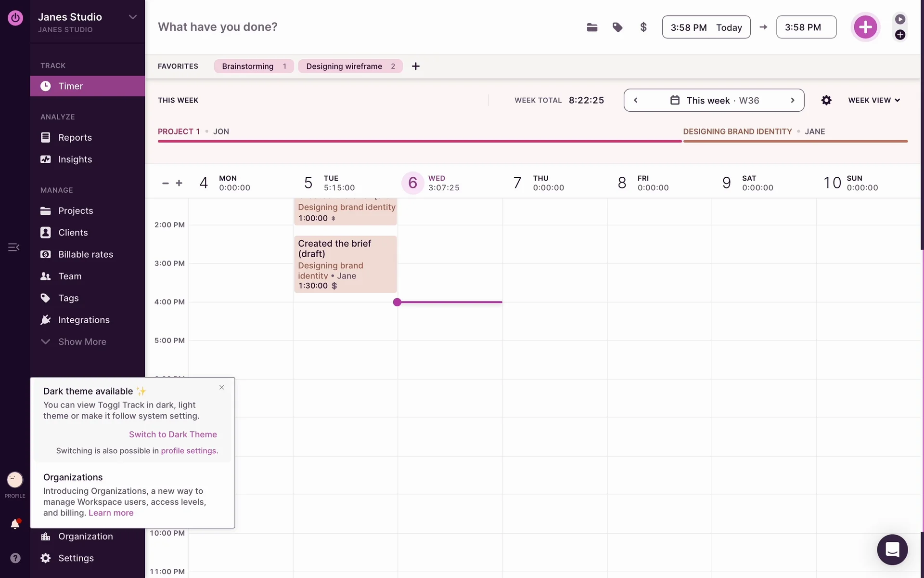Click the project folder icon in timer bar
This screenshot has height=578, width=924.
[x=592, y=27]
